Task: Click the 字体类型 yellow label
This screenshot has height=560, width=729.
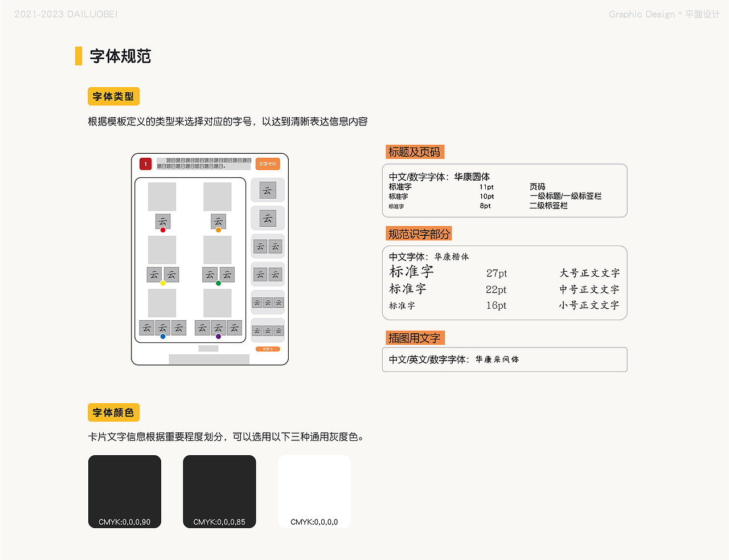Action: pyautogui.click(x=113, y=96)
